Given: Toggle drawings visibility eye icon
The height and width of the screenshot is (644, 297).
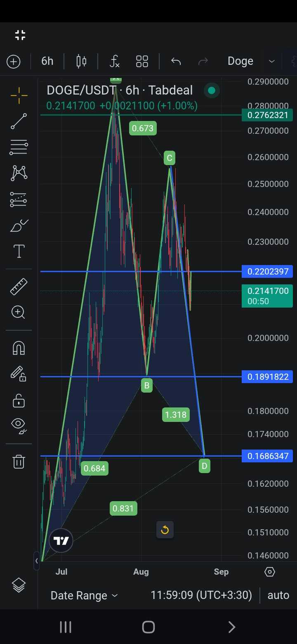Looking at the screenshot, I should coord(19,425).
